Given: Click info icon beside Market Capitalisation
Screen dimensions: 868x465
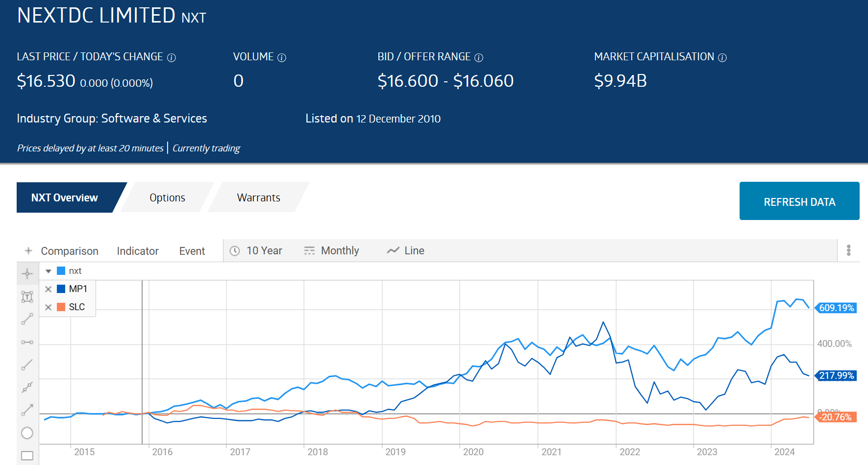Looking at the screenshot, I should click(x=722, y=58).
